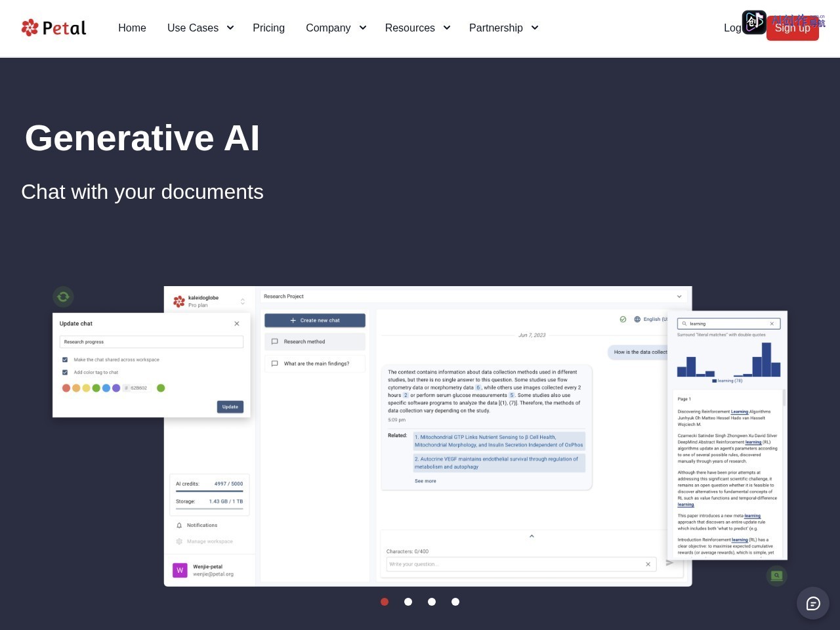The width and height of the screenshot is (840, 630).
Task: Click the green document search icon
Action: click(x=777, y=576)
